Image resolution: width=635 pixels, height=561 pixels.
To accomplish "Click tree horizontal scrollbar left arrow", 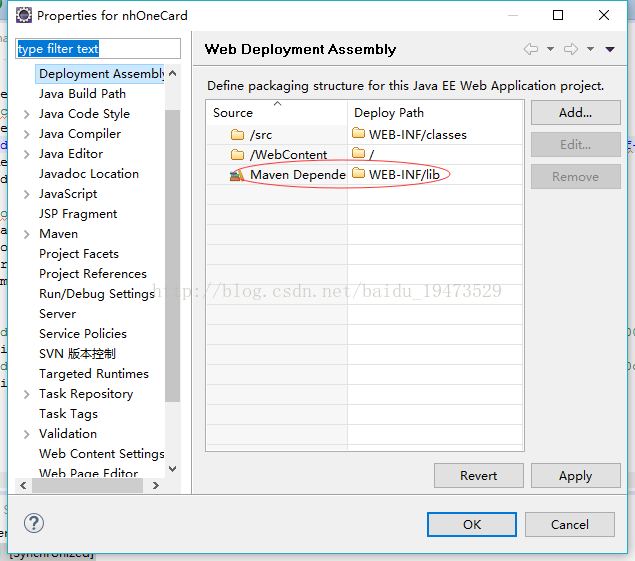I will click(23, 485).
